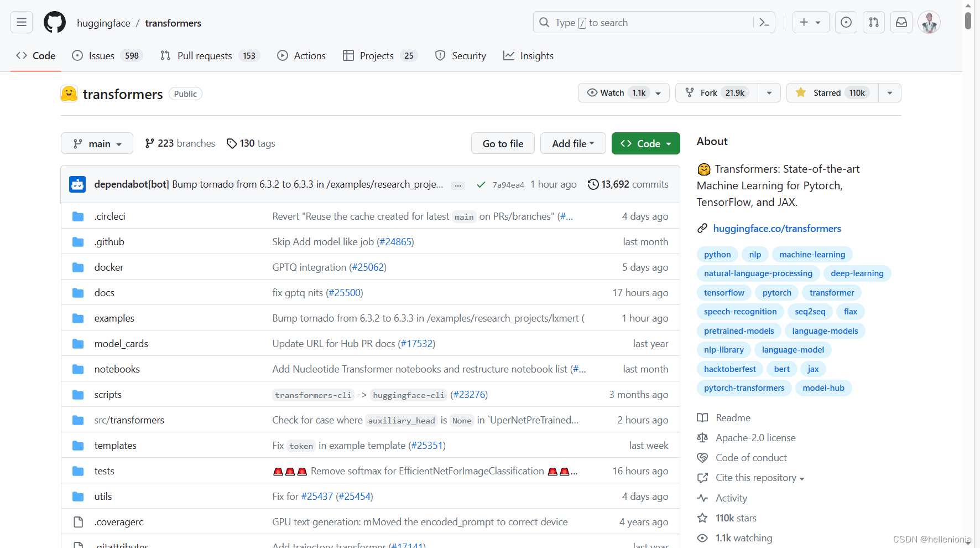The image size is (980, 548).
Task: Click the Readme book icon
Action: pyautogui.click(x=702, y=418)
